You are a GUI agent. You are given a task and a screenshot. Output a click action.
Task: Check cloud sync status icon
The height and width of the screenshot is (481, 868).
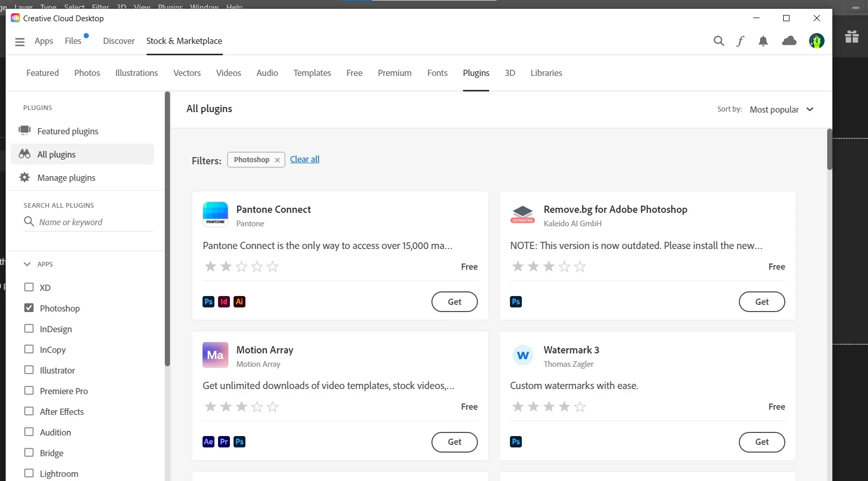pyautogui.click(x=789, y=40)
